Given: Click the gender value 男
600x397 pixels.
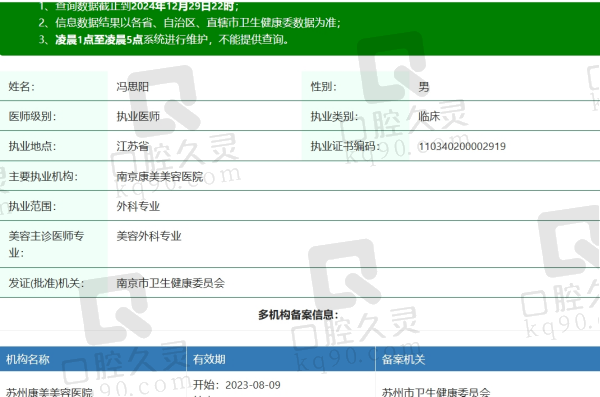Looking at the screenshot, I should [x=424, y=87].
